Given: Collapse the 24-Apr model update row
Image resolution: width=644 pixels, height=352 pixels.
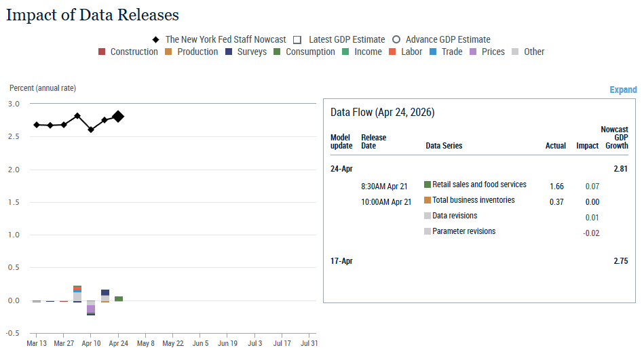Looking at the screenshot, I should [341, 169].
